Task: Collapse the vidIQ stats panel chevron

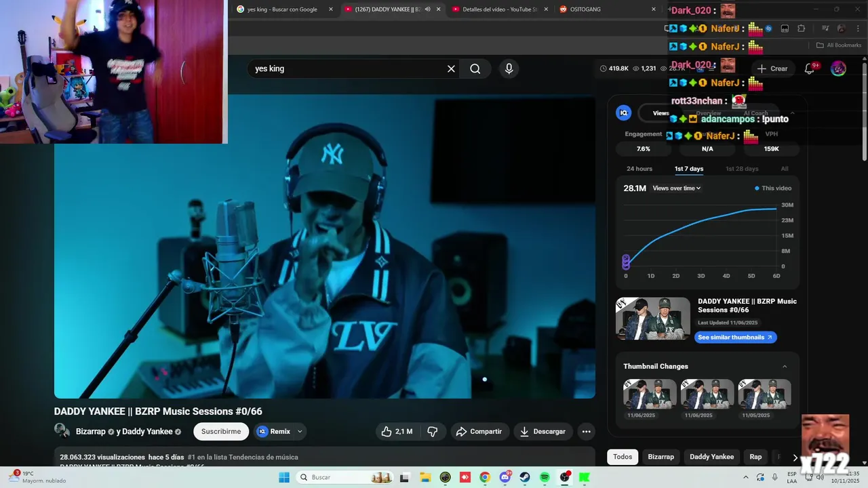Action: (x=792, y=113)
